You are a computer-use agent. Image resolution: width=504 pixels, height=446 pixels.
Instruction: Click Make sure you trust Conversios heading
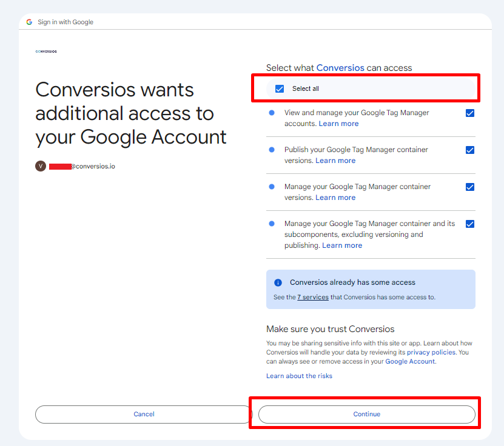coord(330,329)
